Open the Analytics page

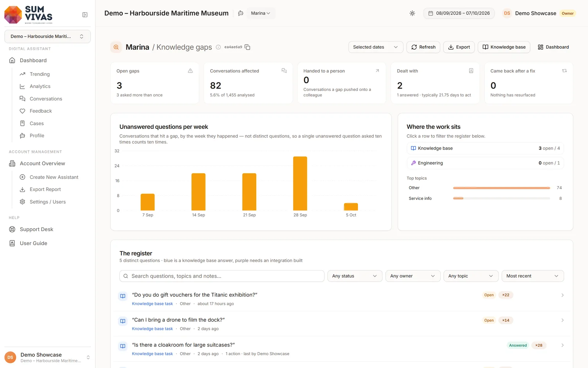click(40, 86)
